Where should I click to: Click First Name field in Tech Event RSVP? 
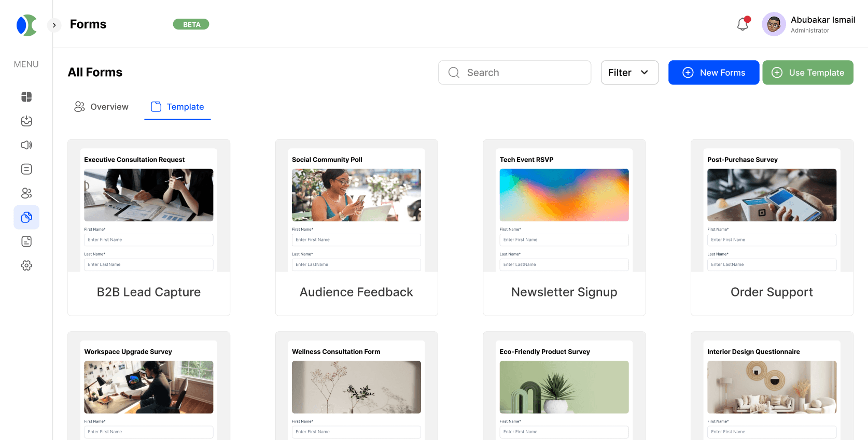tap(564, 240)
